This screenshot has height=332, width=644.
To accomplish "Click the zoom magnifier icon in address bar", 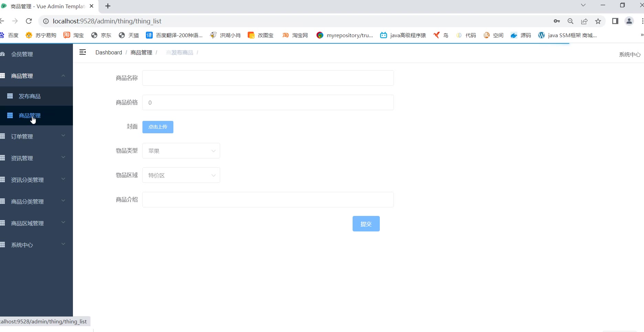I will coord(570,21).
